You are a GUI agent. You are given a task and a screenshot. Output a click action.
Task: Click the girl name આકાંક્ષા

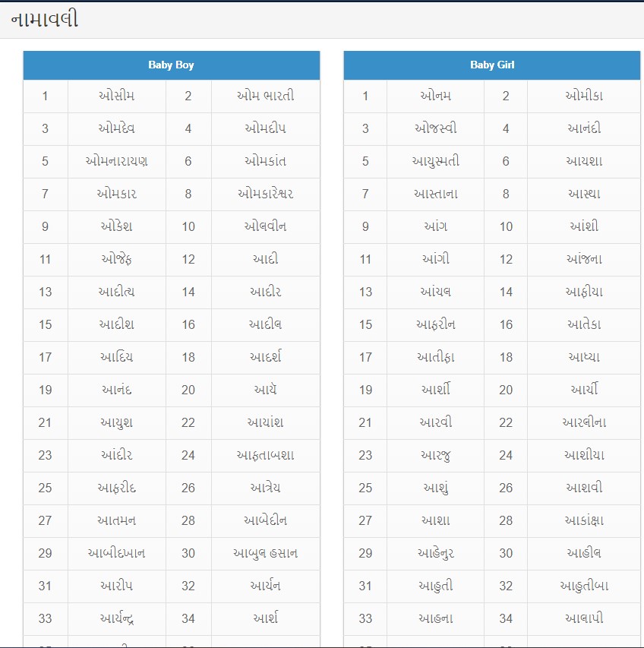tap(583, 520)
